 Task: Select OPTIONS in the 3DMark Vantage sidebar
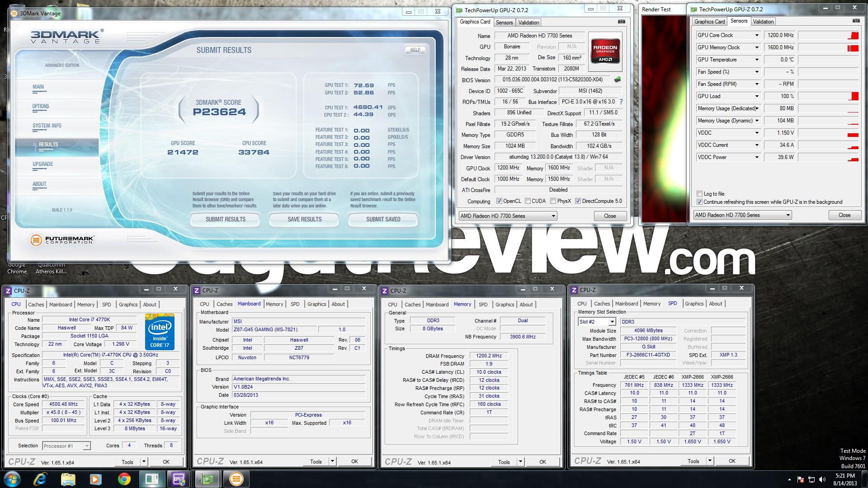41,107
